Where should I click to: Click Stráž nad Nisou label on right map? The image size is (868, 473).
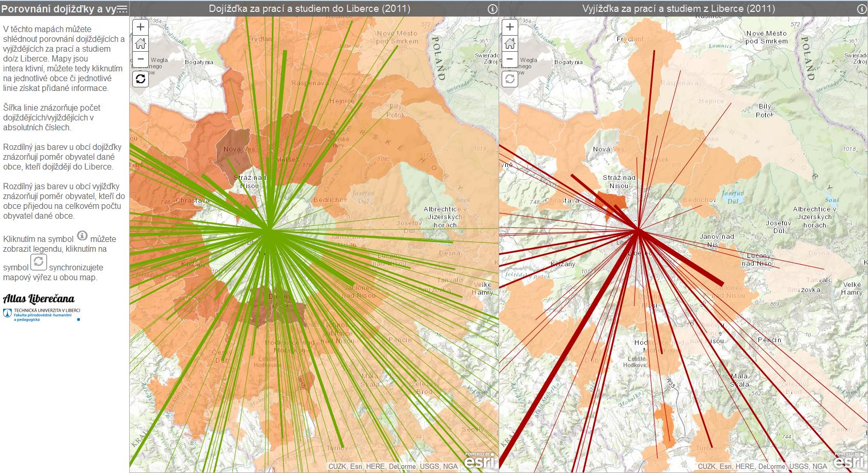pyautogui.click(x=618, y=181)
